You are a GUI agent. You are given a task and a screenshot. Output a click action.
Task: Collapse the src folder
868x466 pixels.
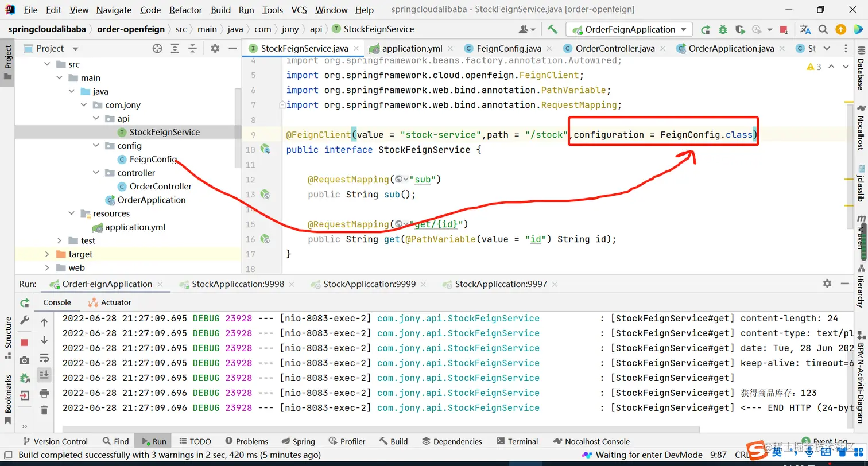(47, 64)
